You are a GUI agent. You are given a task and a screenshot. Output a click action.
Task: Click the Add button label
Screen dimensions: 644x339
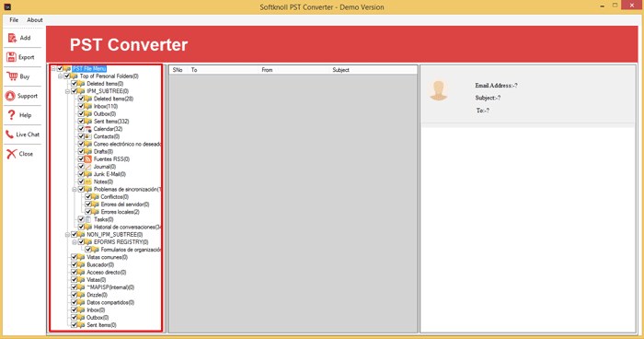25,38
